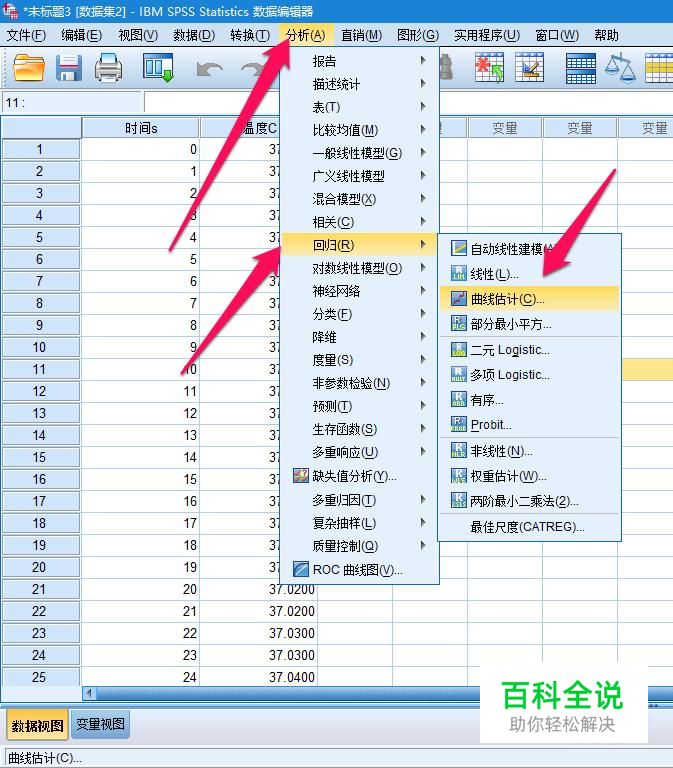The image size is (673, 768).
Task: Select row header 1
Action: (41, 149)
